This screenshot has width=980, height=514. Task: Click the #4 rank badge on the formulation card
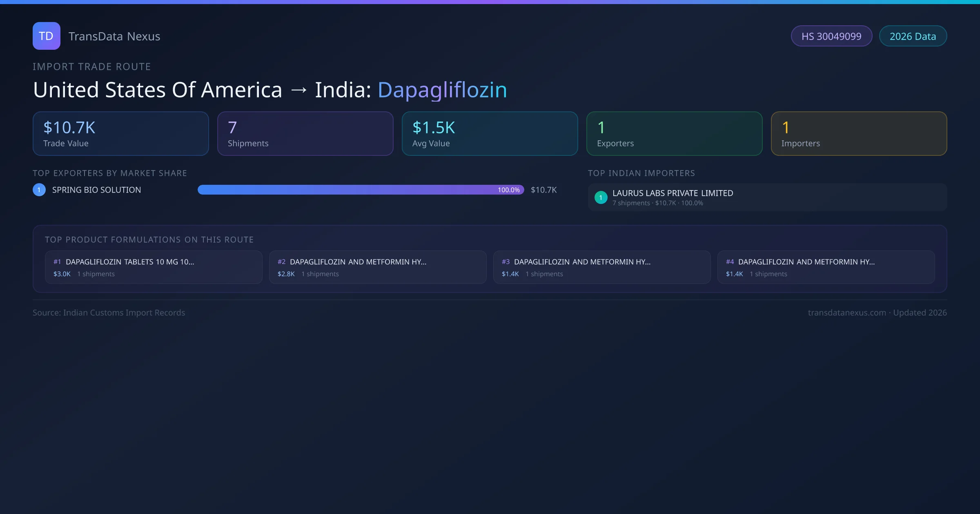(730, 261)
